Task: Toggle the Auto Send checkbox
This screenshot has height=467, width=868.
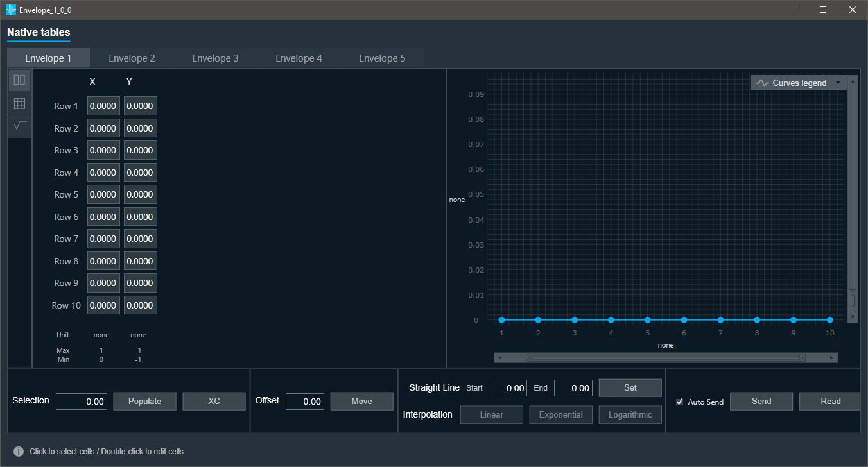Action: (x=680, y=402)
